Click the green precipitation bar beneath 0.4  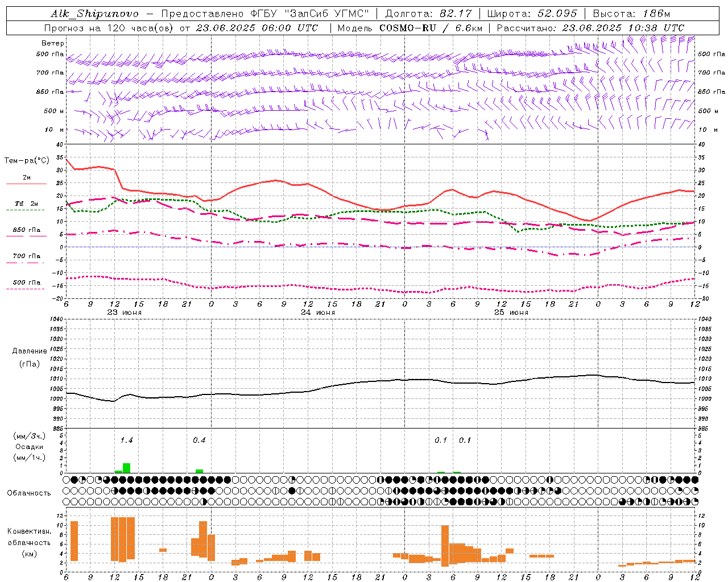[x=199, y=471]
